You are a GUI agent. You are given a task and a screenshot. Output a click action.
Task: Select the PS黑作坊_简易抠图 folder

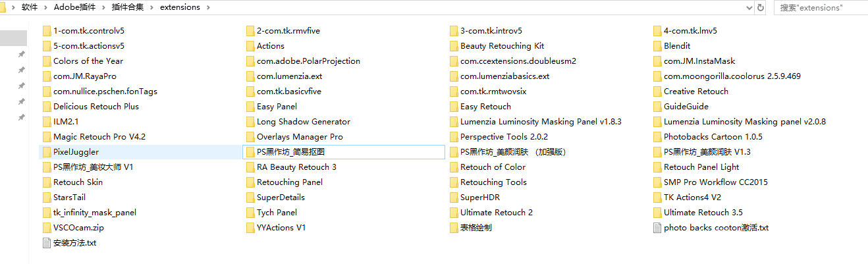tap(344, 152)
